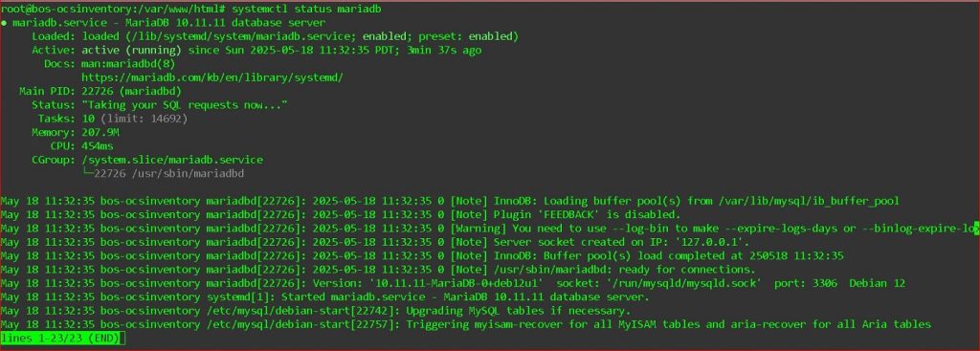Click the man:mariadbd(8) docs reference

(128, 64)
